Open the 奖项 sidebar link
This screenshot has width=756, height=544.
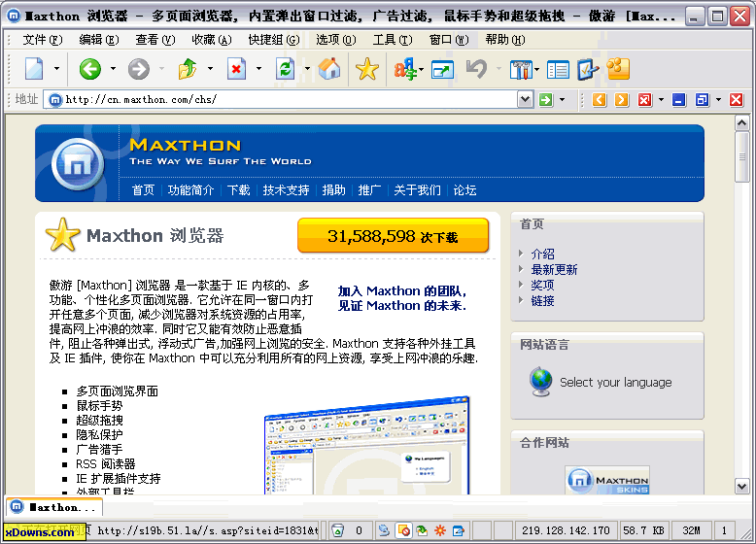pos(543,286)
